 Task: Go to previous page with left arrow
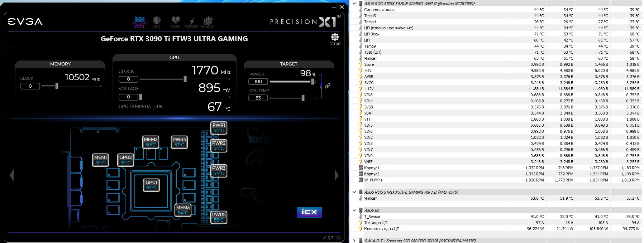(x=12, y=175)
